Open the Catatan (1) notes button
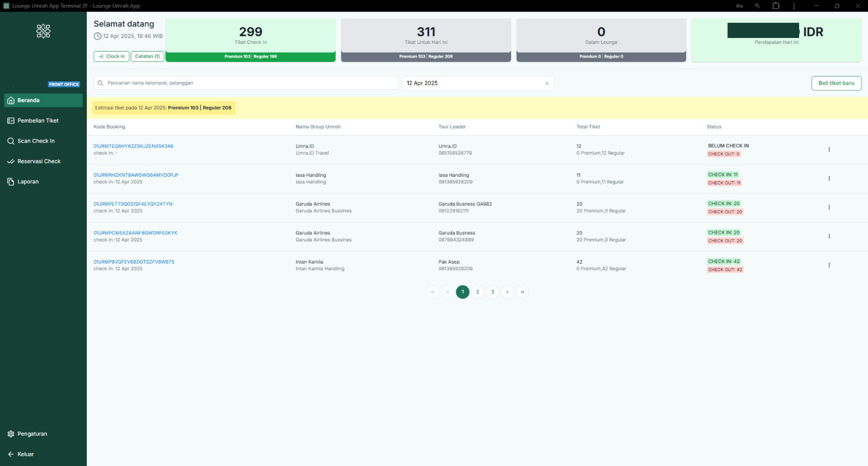This screenshot has height=466, width=868. [147, 56]
